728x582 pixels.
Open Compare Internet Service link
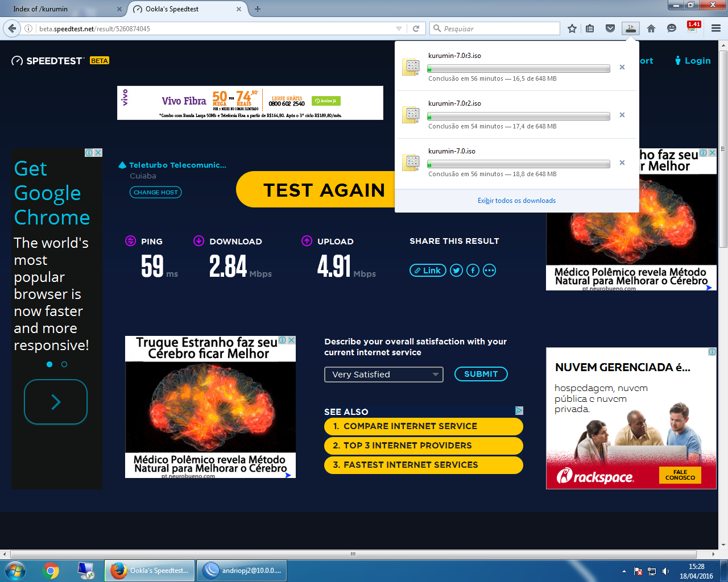424,426
